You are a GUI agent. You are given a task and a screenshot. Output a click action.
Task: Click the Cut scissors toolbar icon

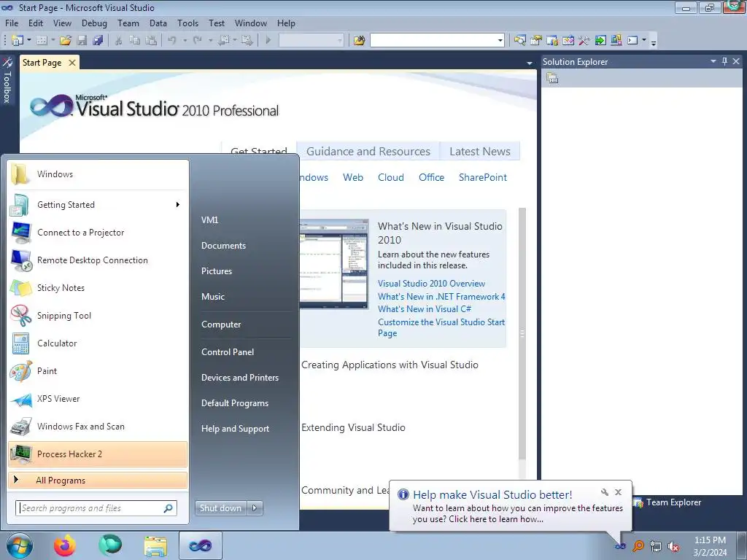point(119,41)
